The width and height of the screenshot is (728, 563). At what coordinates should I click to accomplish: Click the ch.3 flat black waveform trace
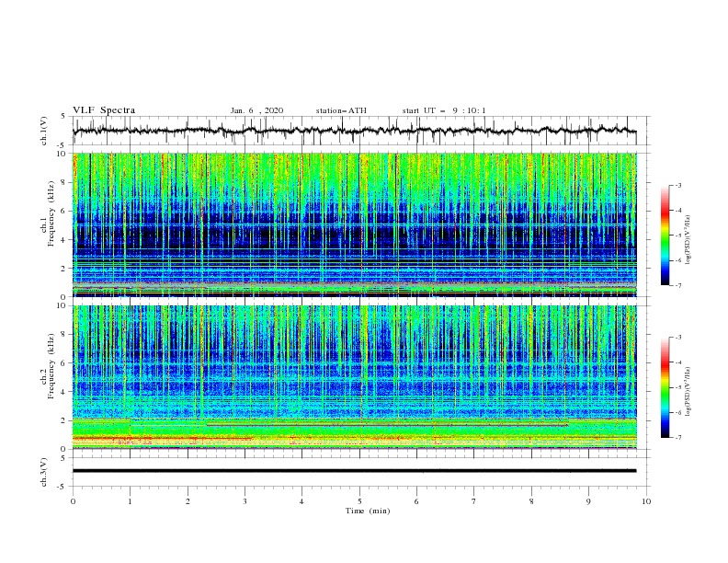pyautogui.click(x=355, y=471)
